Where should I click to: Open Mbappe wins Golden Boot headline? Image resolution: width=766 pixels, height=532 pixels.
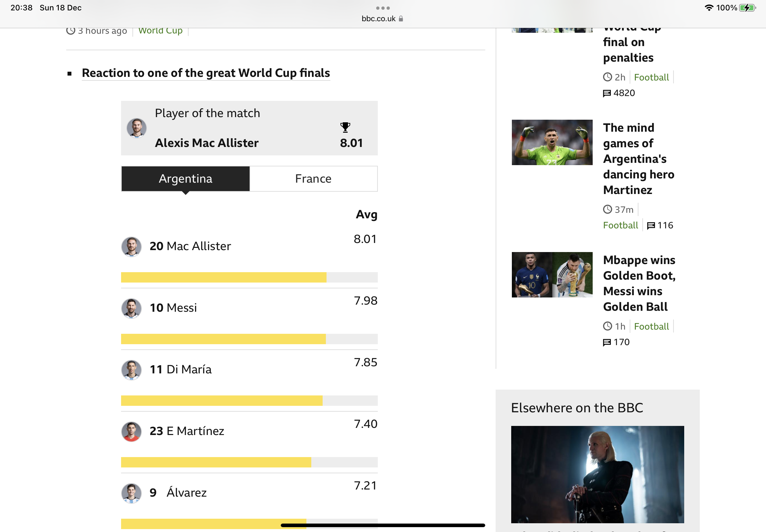pos(639,283)
